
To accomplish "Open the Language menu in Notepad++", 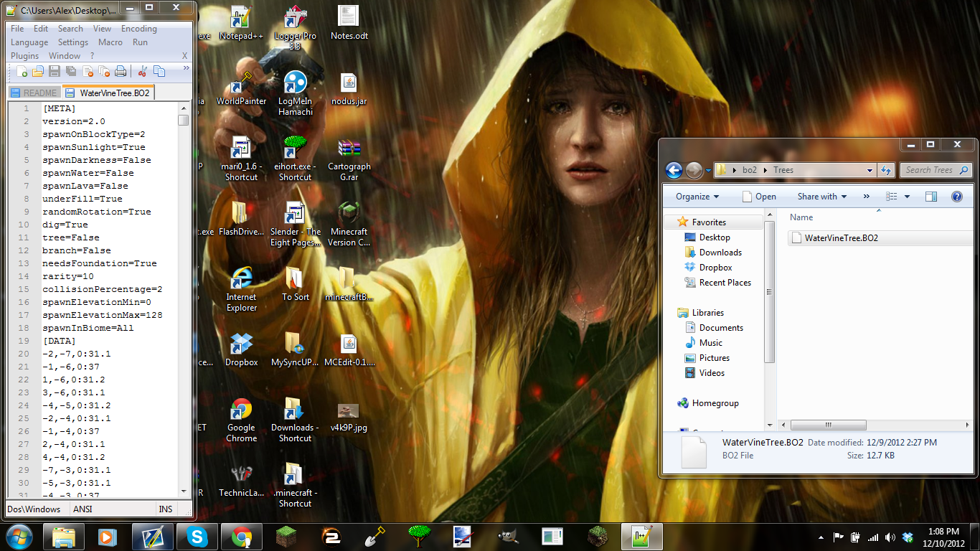I will 29,42.
